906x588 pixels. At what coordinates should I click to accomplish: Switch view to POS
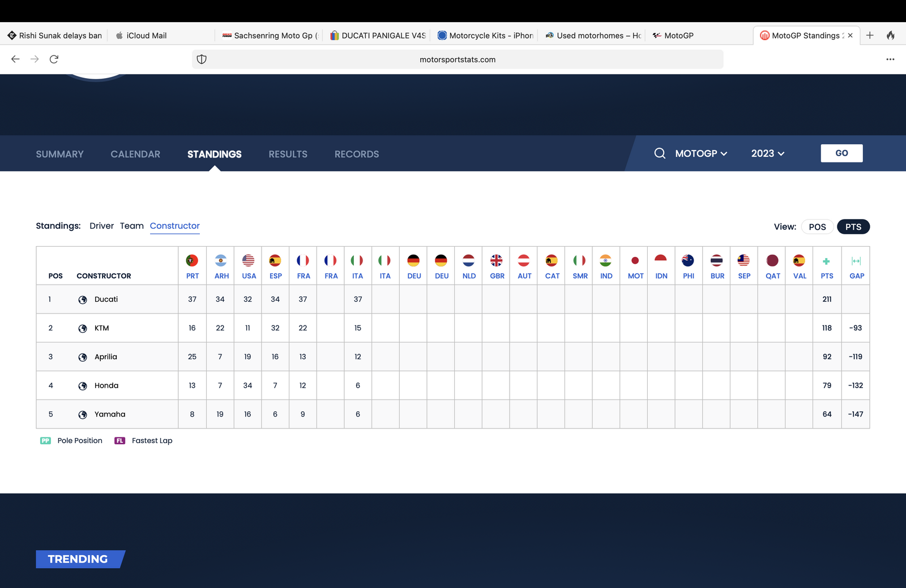tap(817, 227)
